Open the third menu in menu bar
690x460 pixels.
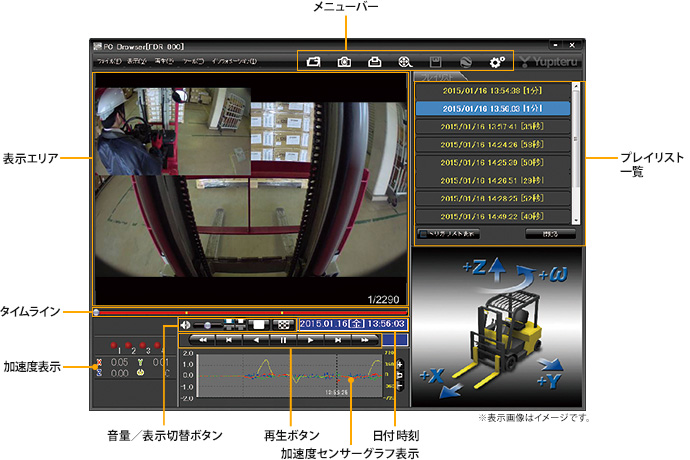click(164, 62)
